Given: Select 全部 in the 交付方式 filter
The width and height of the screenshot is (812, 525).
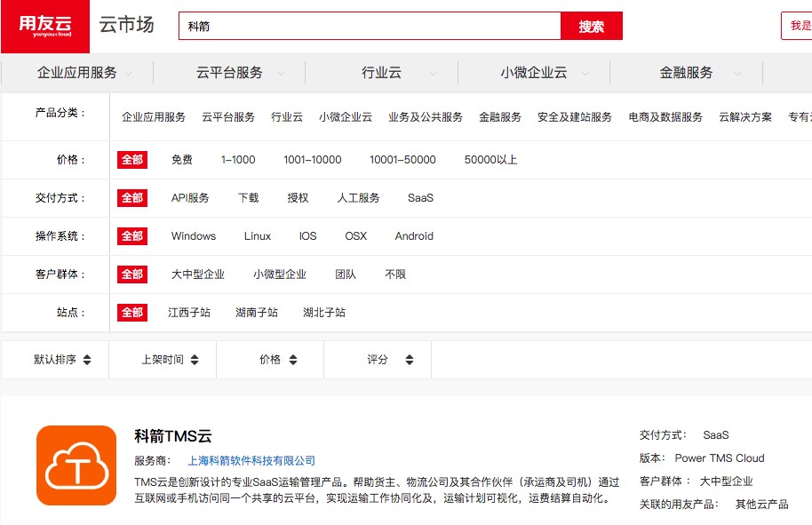Looking at the screenshot, I should [x=132, y=198].
